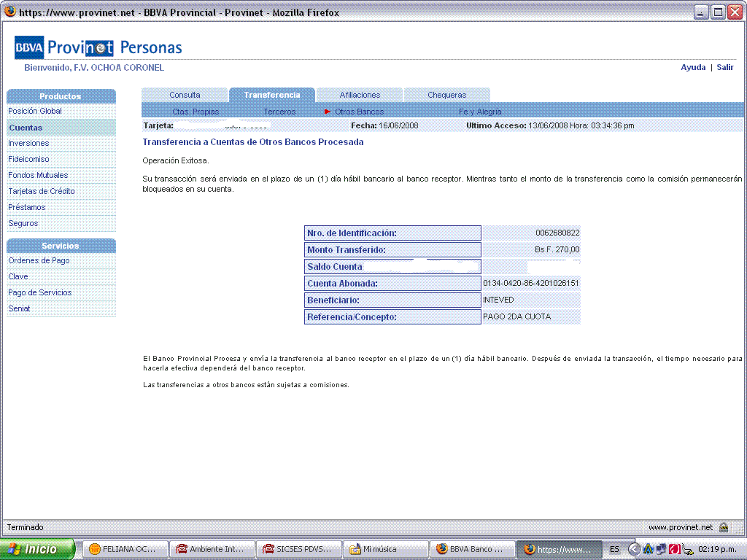Click the heading Transferencia a Cuentas de Otros Bancos Procesada
Screen dimensions: 747x560
pos(253,142)
